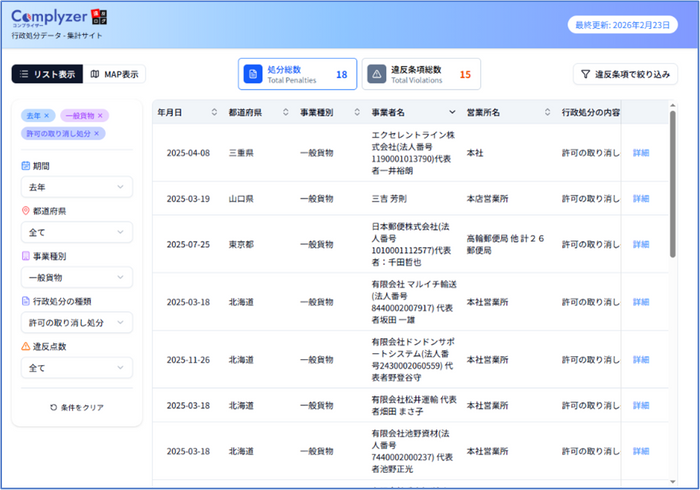
Task: Remove the 一般貨物 filter chip
Action: tap(100, 116)
